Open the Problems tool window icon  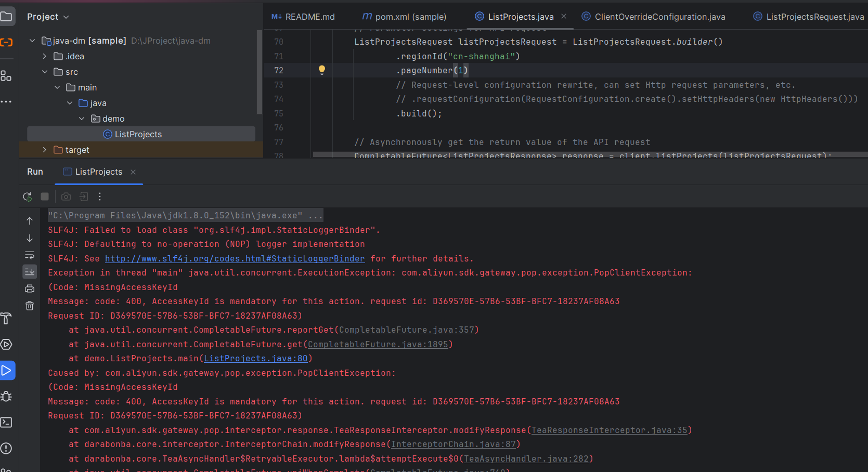[6, 449]
